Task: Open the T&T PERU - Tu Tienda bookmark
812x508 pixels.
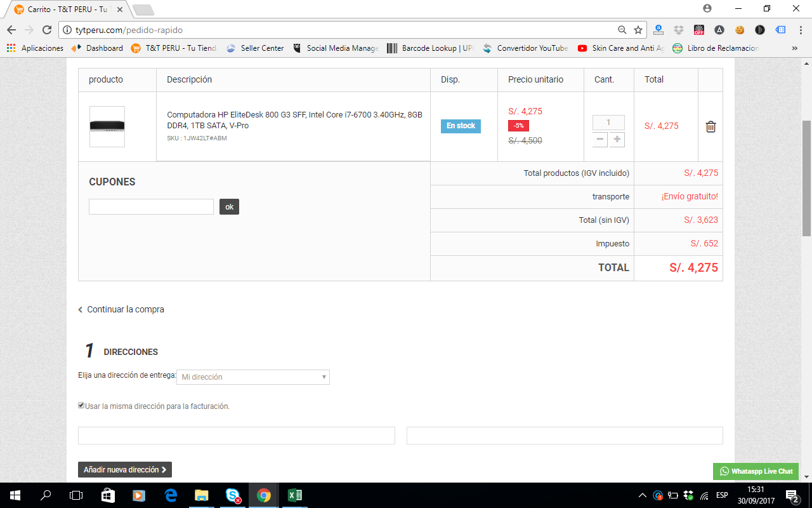Action: 174,48
